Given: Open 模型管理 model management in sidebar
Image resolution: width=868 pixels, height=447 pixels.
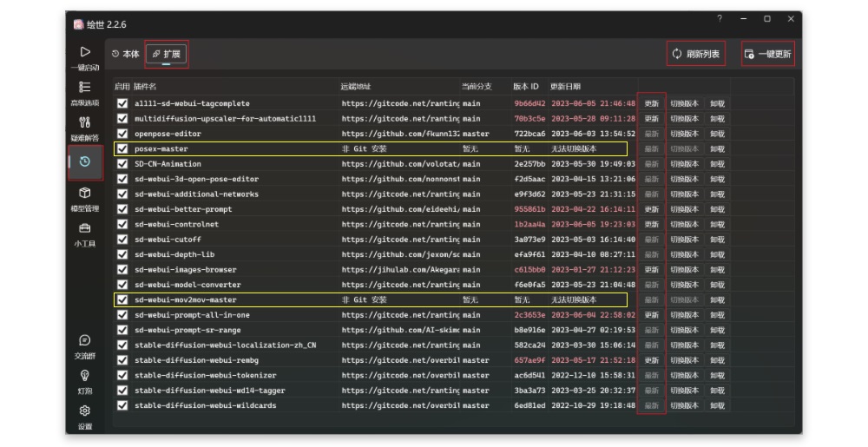Looking at the screenshot, I should (x=85, y=199).
